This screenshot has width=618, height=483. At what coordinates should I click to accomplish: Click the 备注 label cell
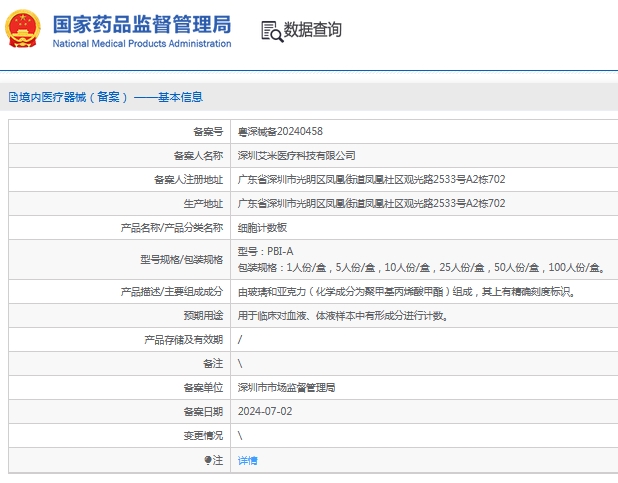point(119,364)
